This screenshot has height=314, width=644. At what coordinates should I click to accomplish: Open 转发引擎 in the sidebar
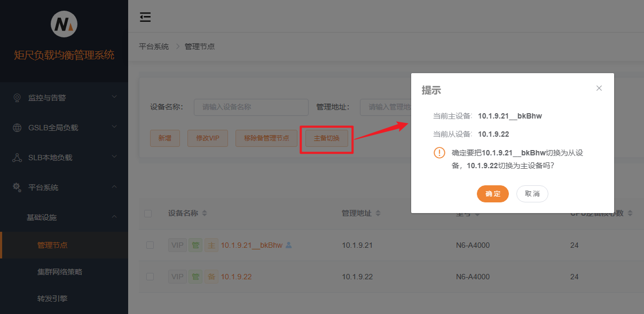[x=52, y=299]
